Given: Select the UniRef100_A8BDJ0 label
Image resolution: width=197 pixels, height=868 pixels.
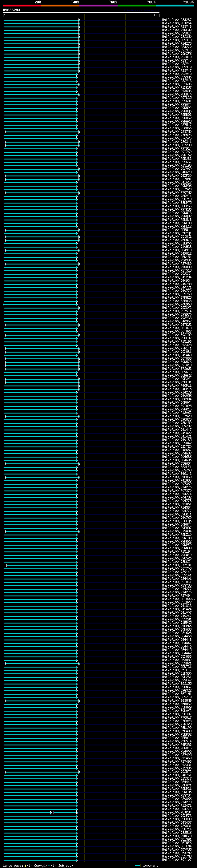Looking at the screenshot, I should tap(177, 94).
